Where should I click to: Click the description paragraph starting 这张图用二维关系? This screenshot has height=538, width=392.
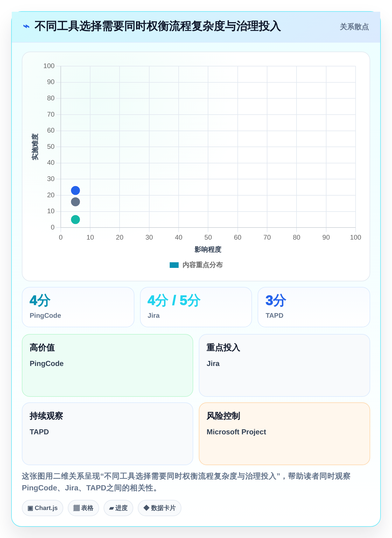pyautogui.click(x=186, y=482)
